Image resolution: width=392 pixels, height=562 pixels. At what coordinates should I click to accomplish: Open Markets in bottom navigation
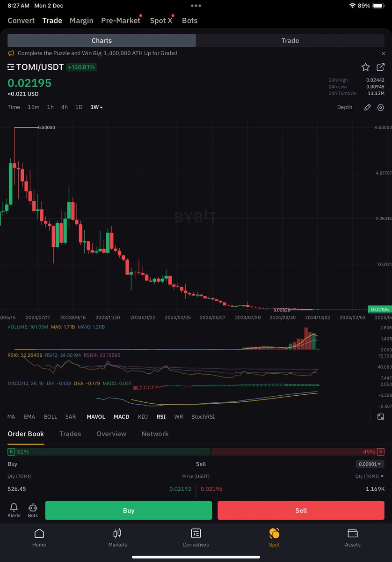117,538
